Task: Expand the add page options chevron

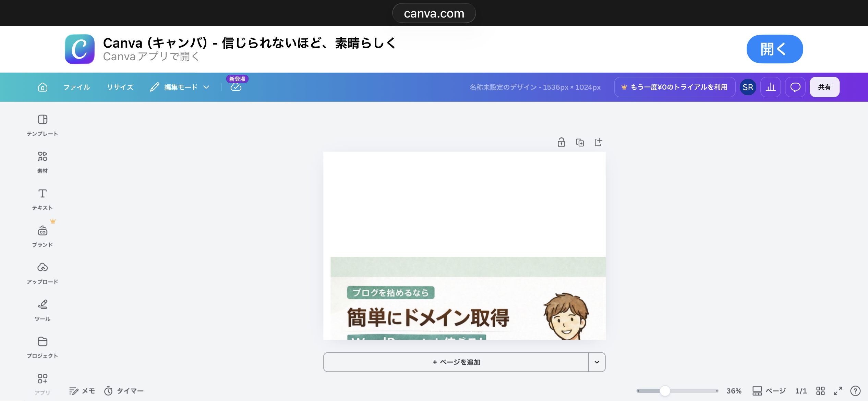Action: [597, 362]
